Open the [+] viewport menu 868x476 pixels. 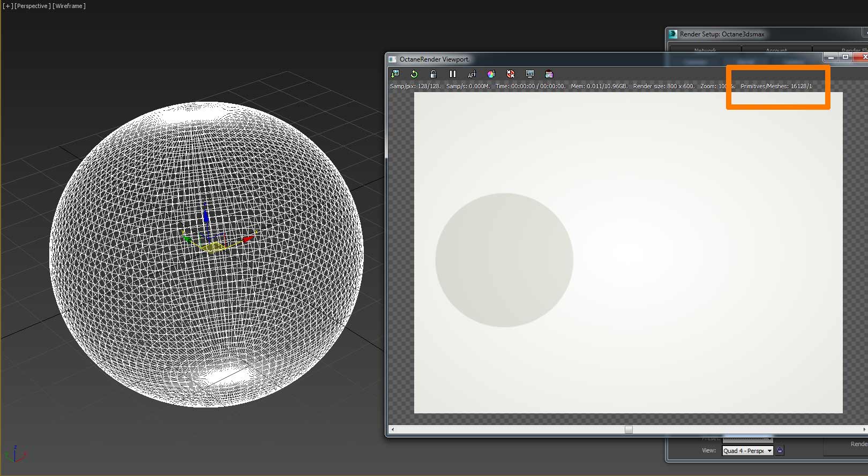click(x=8, y=6)
